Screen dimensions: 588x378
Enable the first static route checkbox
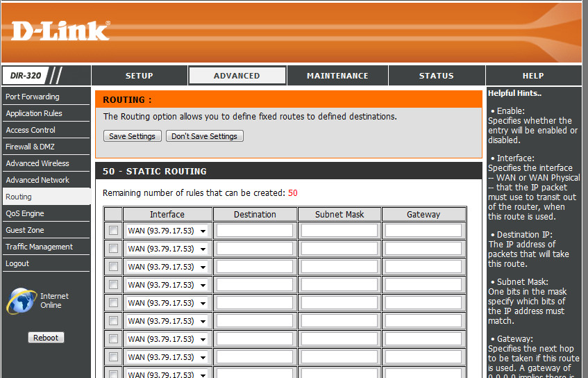[113, 231]
